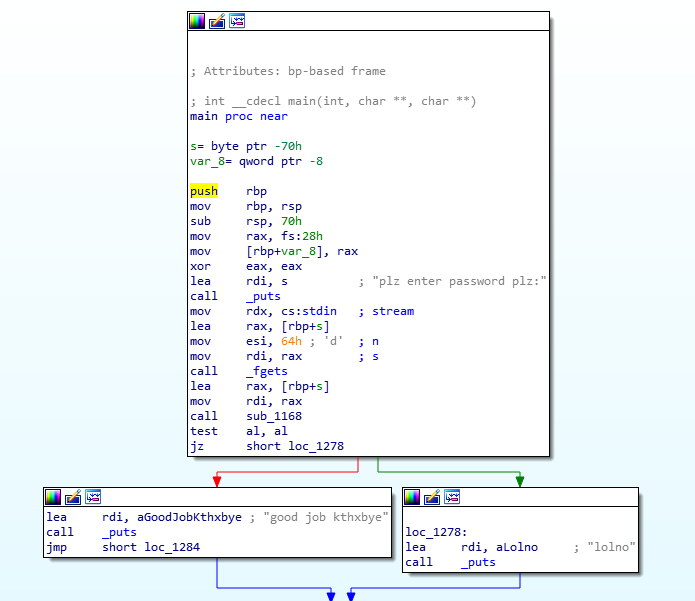
Task: Click the group nodes icon in loc_1278 block
Action: (x=452, y=497)
